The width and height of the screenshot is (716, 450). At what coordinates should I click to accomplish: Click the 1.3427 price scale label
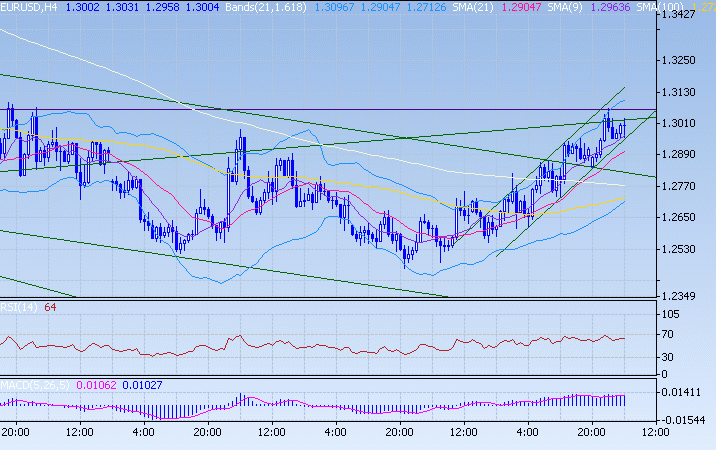click(684, 15)
